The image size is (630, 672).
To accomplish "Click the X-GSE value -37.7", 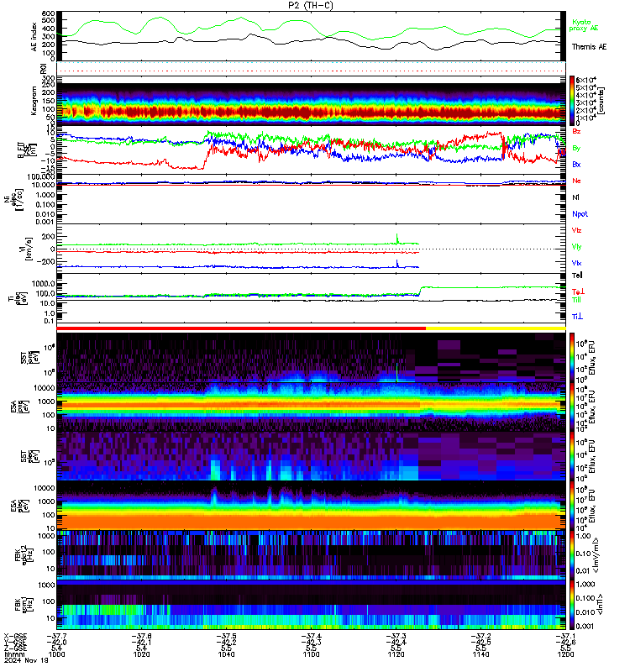I will tap(56, 636).
